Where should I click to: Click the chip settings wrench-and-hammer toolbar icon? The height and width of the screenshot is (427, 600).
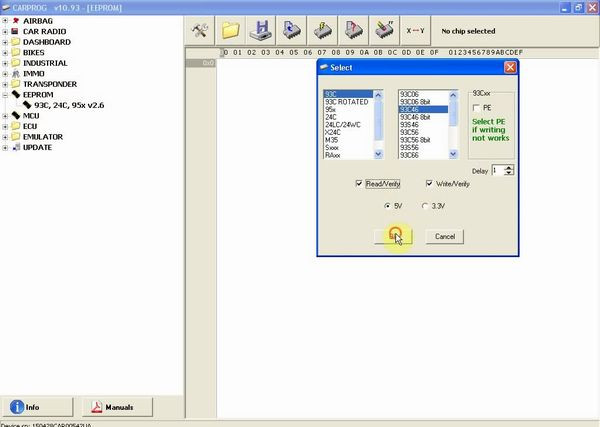204,30
